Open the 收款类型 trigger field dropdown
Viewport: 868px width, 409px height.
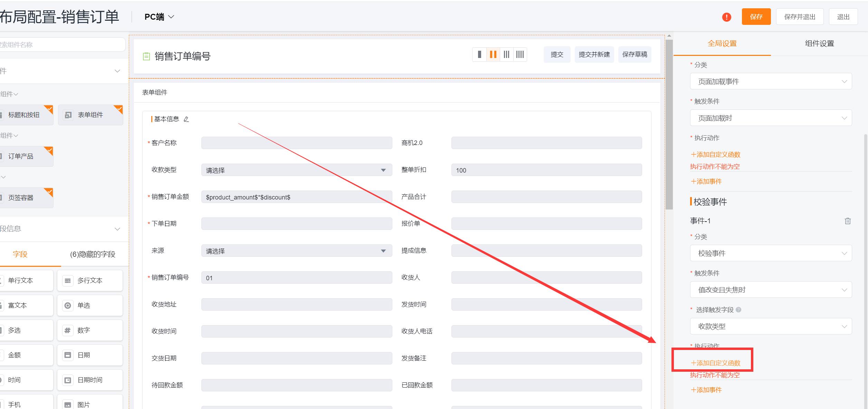pos(771,327)
